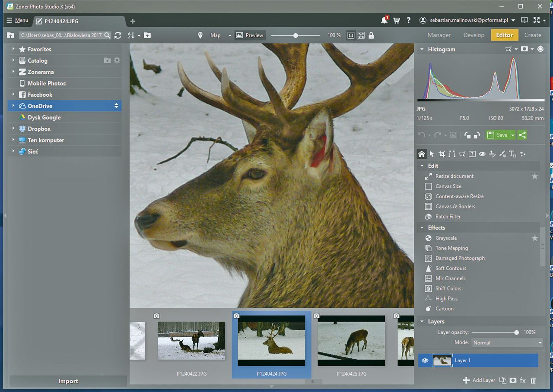The width and height of the screenshot is (553, 392).
Task: Open the Map dropdown arrow
Action: point(230,35)
